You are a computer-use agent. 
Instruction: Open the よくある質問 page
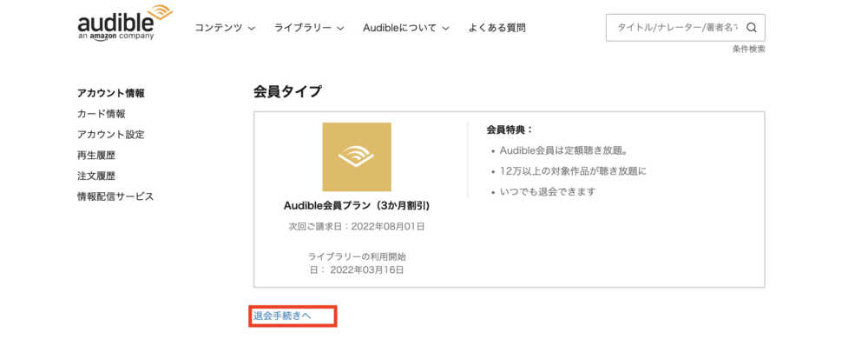pyautogui.click(x=496, y=28)
